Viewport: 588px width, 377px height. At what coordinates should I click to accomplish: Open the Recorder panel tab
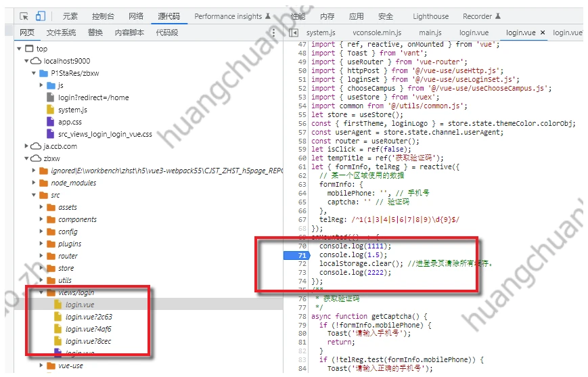tap(482, 16)
